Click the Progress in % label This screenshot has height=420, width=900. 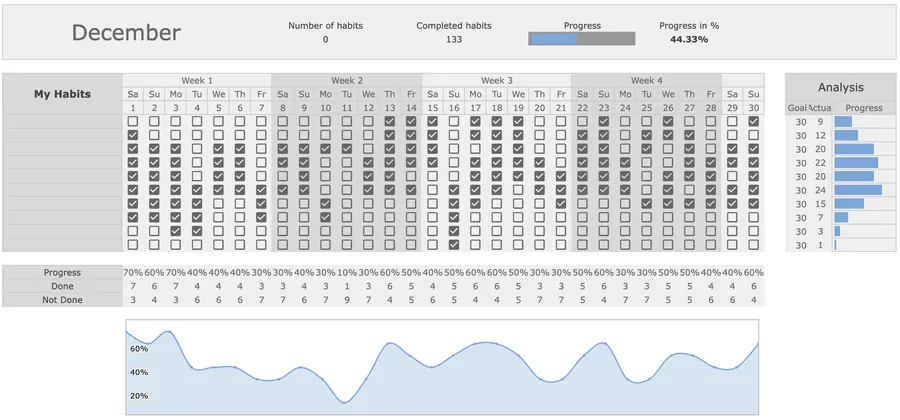(689, 26)
